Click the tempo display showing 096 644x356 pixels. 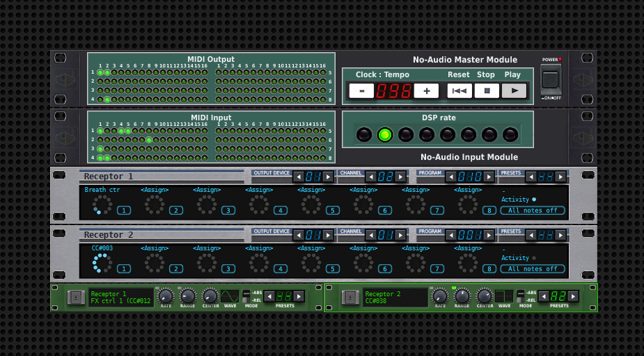pos(394,91)
